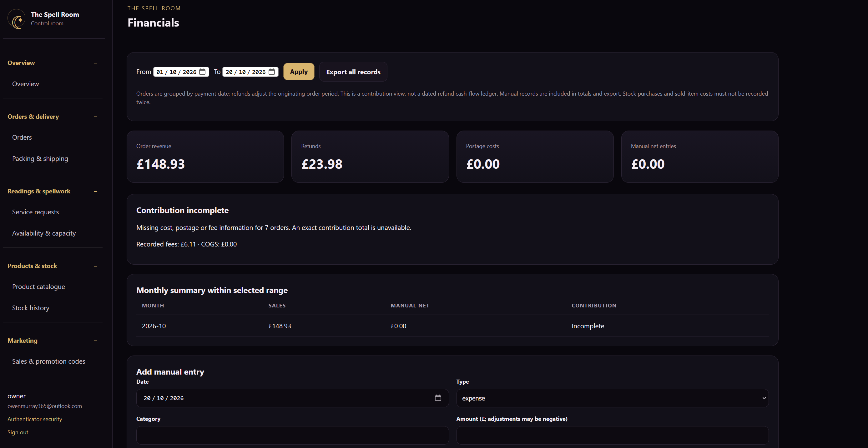Open the Orders page
This screenshot has height=448, width=868.
(x=22, y=137)
